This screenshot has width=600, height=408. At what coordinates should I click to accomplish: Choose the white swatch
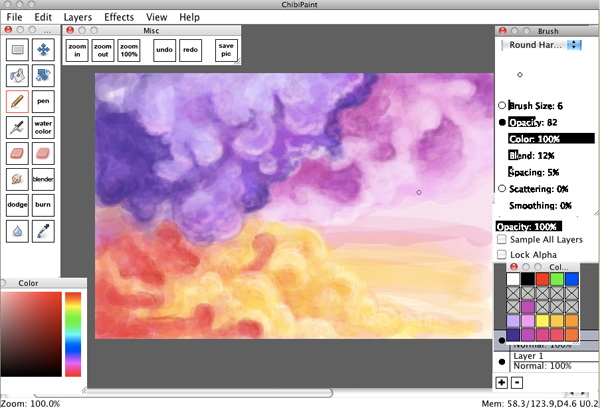point(513,279)
